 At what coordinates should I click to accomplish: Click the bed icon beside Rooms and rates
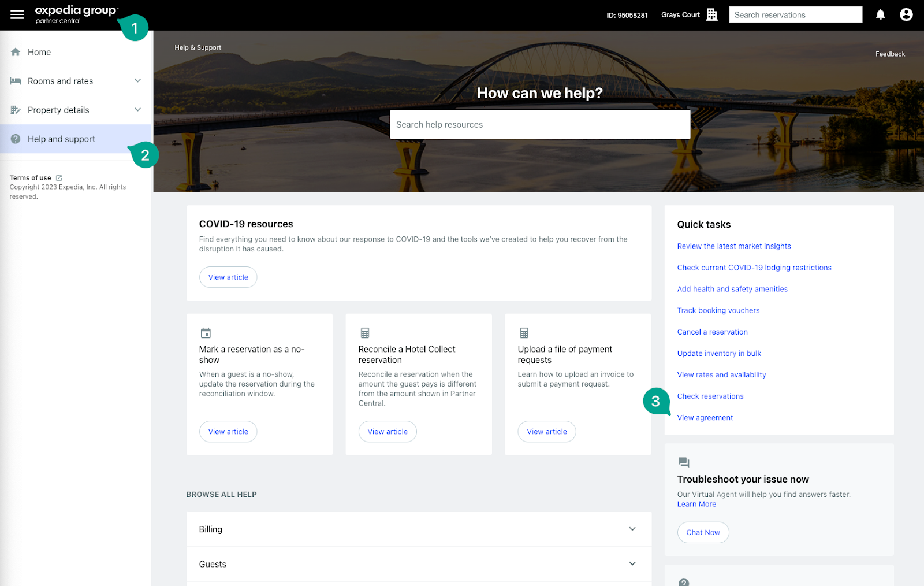point(16,81)
